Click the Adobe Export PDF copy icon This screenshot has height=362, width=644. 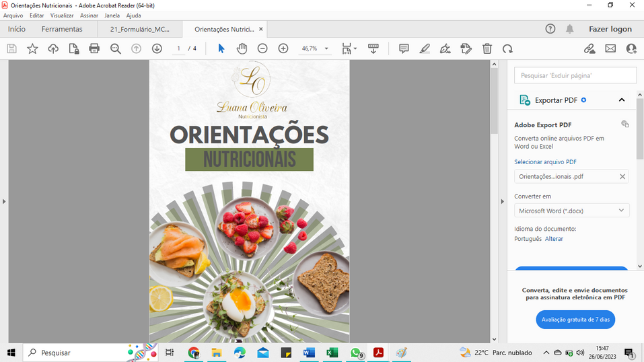(x=625, y=124)
